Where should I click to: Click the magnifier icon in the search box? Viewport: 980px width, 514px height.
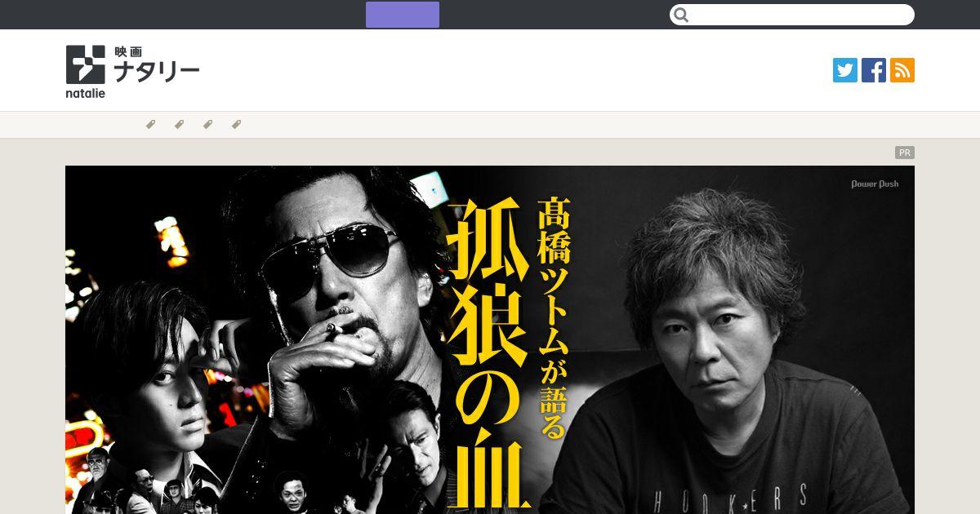681,15
